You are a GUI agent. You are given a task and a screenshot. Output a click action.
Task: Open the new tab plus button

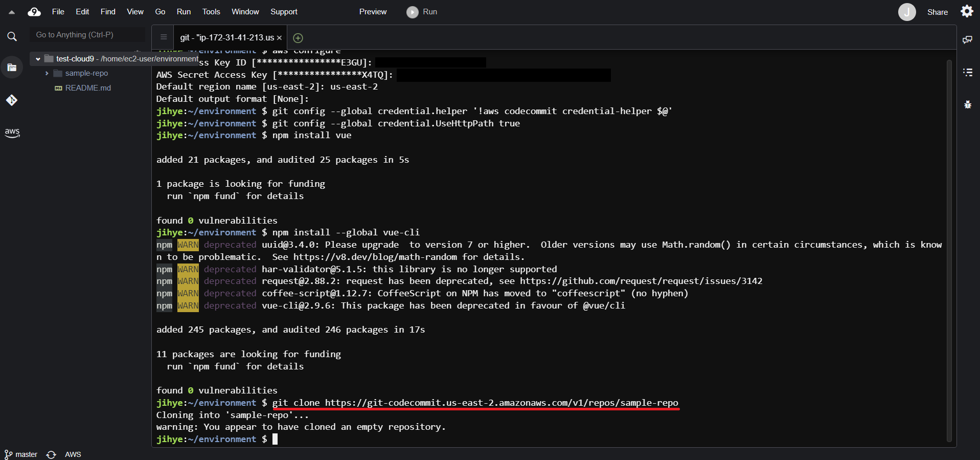pos(298,38)
